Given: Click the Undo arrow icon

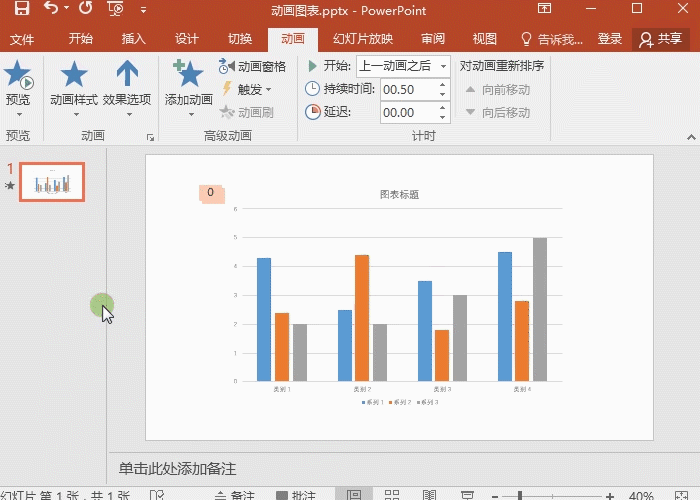Looking at the screenshot, I should pyautogui.click(x=51, y=8).
